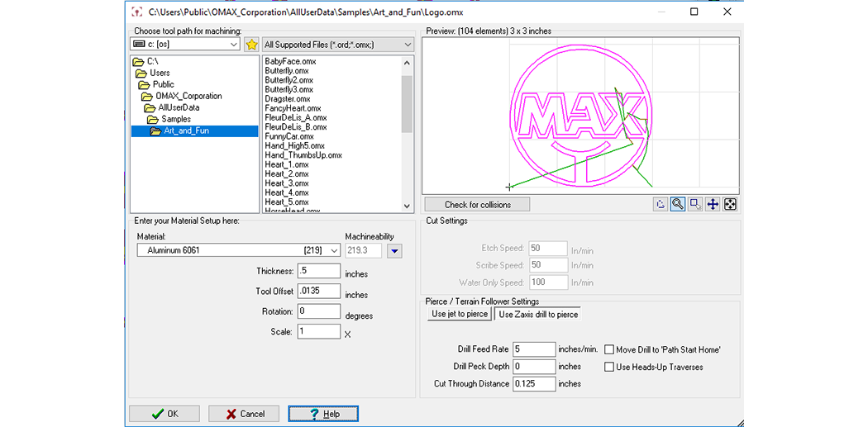The image size is (868, 427).
Task: Select Use jet to pierce option
Action: (x=460, y=314)
